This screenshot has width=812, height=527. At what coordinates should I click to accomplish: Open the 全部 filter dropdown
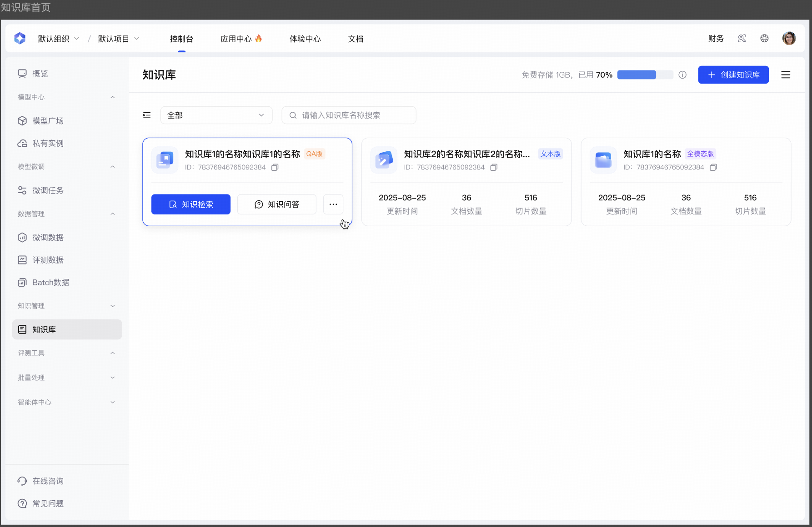click(216, 115)
